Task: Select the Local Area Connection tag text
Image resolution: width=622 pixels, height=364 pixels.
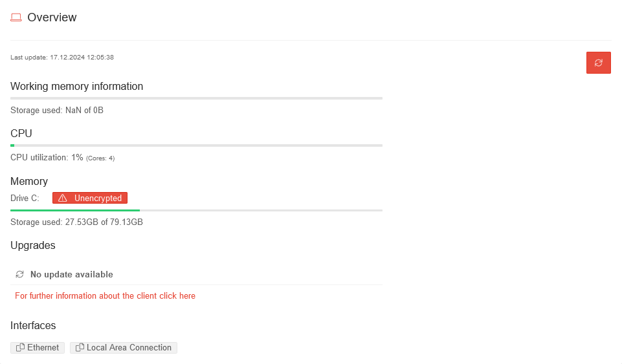Action: click(129, 348)
